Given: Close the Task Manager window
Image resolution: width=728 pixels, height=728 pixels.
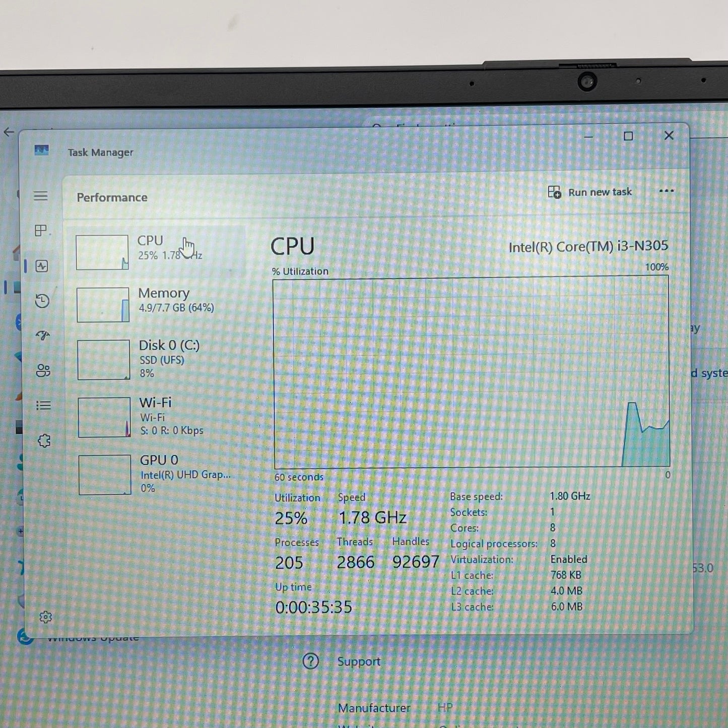Looking at the screenshot, I should (x=669, y=136).
